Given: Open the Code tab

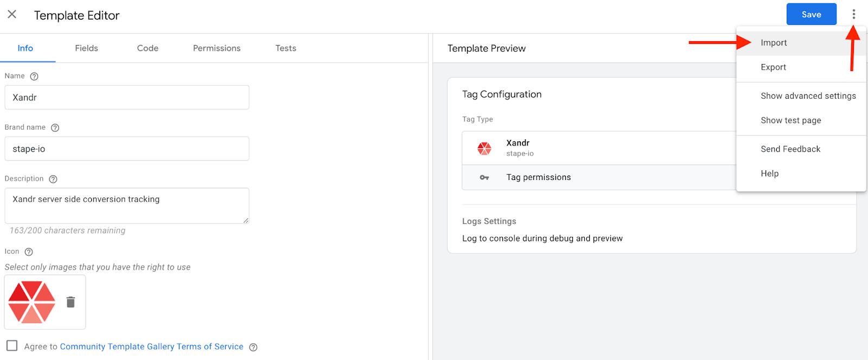Looking at the screenshot, I should [x=148, y=48].
